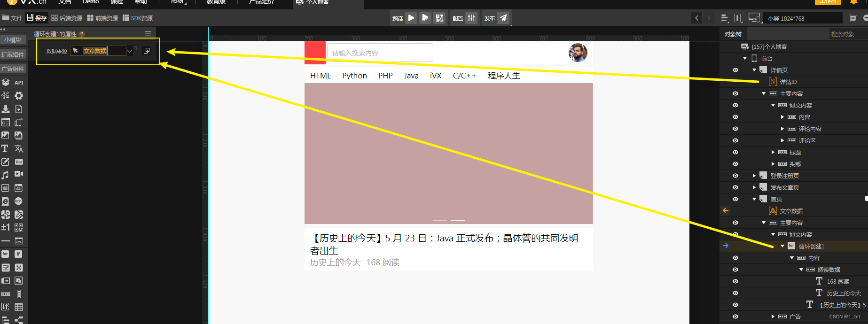
Task: Switch to the 扩展组件 tab
Action: [x=13, y=54]
